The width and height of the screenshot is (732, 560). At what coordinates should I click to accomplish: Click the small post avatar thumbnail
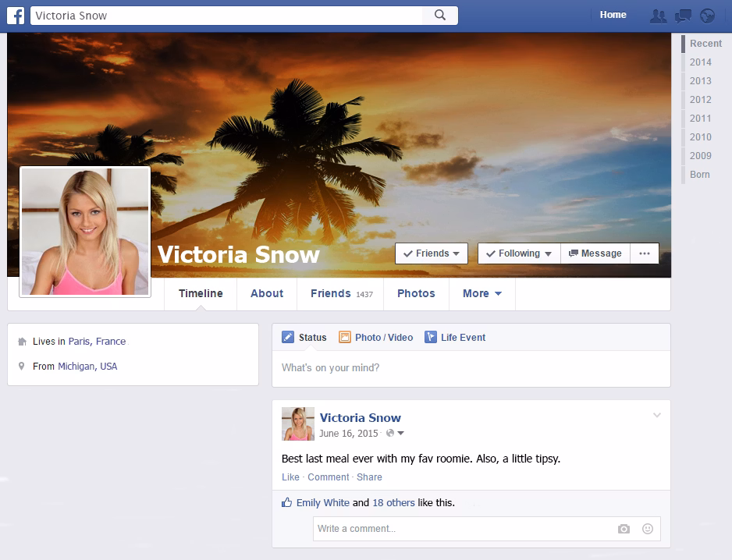click(298, 424)
